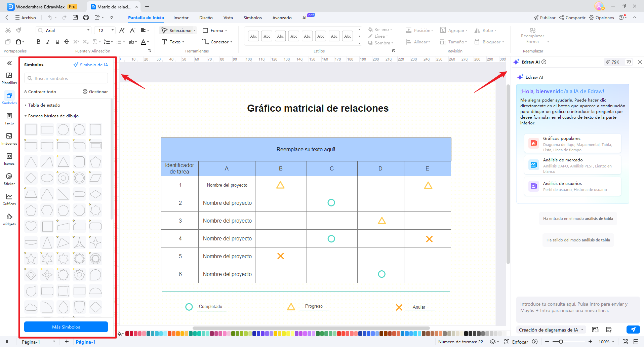The image size is (644, 347).
Task: Open the Iconos sidebar panel
Action: click(x=9, y=159)
